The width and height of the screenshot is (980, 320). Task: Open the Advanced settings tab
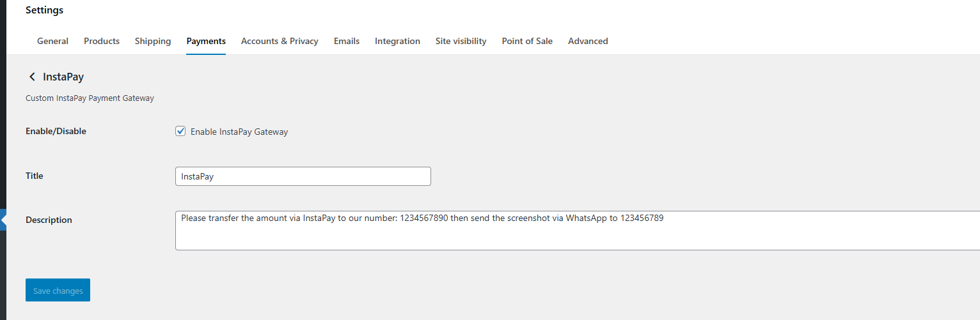click(x=588, y=41)
